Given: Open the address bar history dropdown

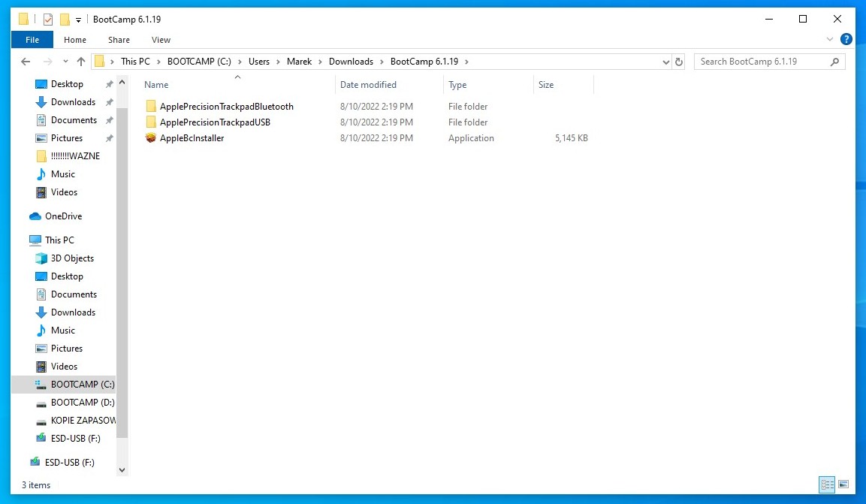Looking at the screenshot, I should click(x=666, y=62).
